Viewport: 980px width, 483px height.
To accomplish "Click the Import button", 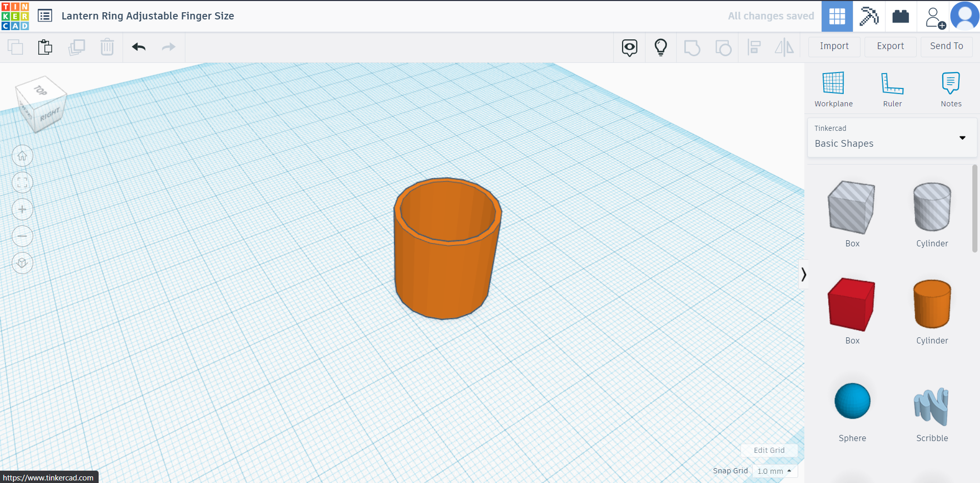I will 834,47.
